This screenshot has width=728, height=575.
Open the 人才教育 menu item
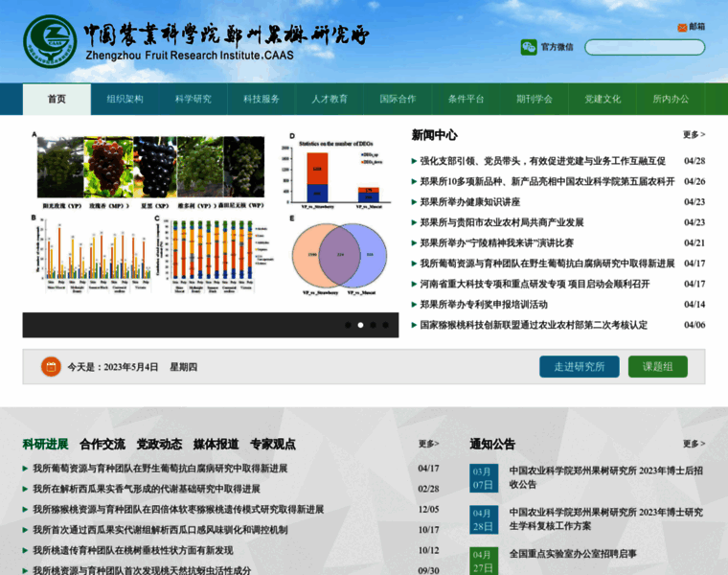tap(330, 99)
